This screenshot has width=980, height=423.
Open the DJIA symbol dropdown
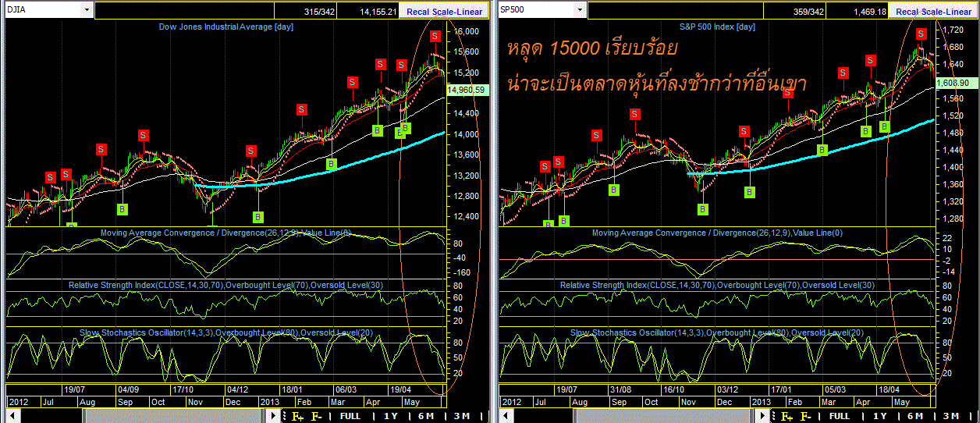tap(87, 11)
